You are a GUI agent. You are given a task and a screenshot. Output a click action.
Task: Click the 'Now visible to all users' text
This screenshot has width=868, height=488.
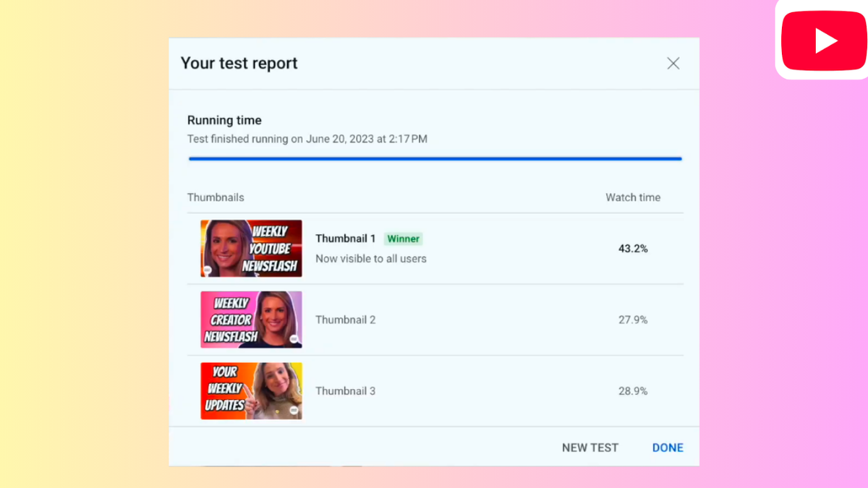point(370,258)
